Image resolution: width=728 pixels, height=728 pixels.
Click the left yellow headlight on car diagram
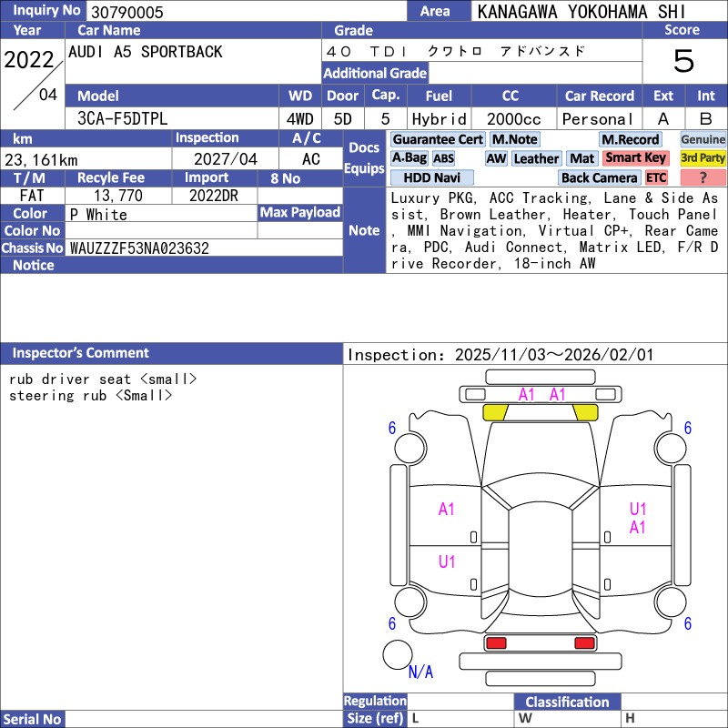point(494,412)
